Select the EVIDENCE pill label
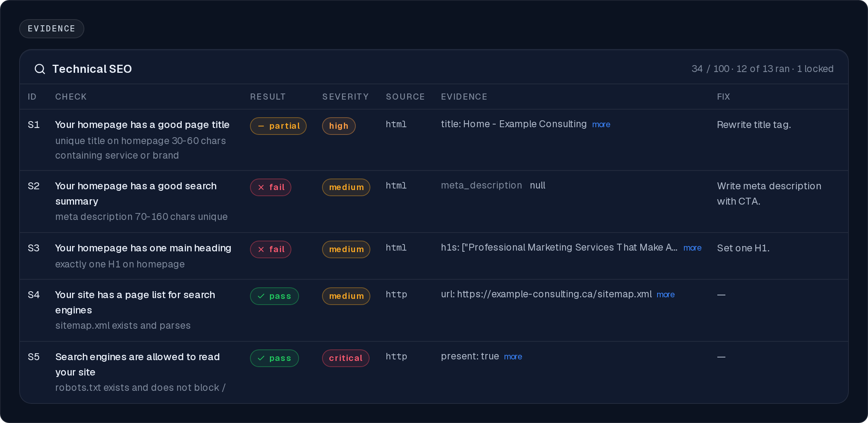This screenshot has height=423, width=868. point(52,29)
